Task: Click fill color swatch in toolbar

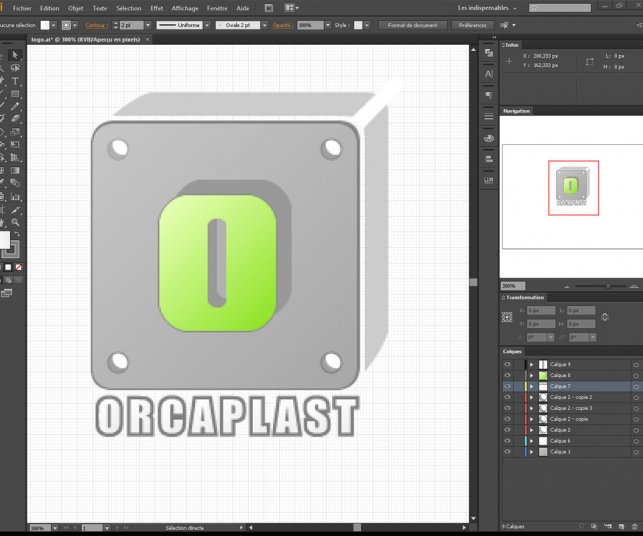Action: pos(4,240)
